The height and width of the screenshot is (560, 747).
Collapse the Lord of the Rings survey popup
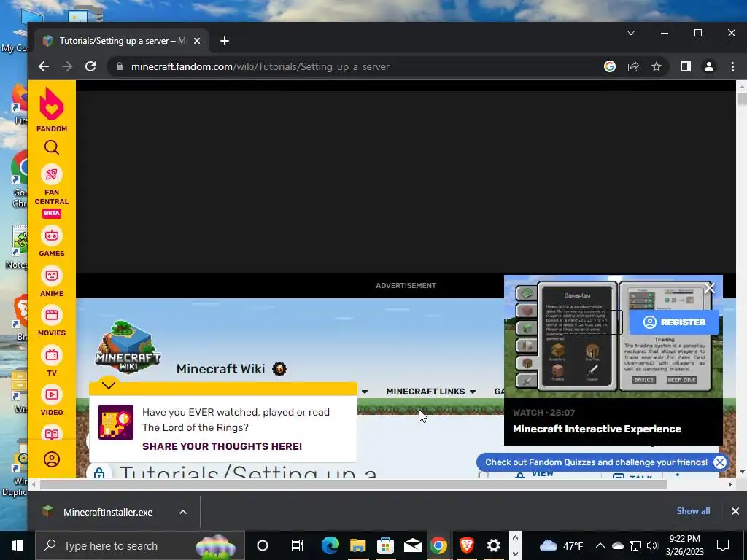point(109,385)
